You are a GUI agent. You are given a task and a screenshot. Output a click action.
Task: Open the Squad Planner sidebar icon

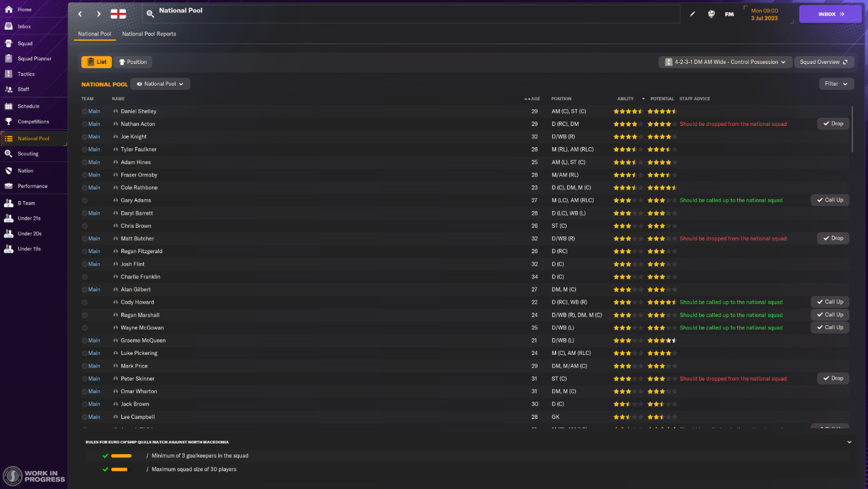(9, 58)
